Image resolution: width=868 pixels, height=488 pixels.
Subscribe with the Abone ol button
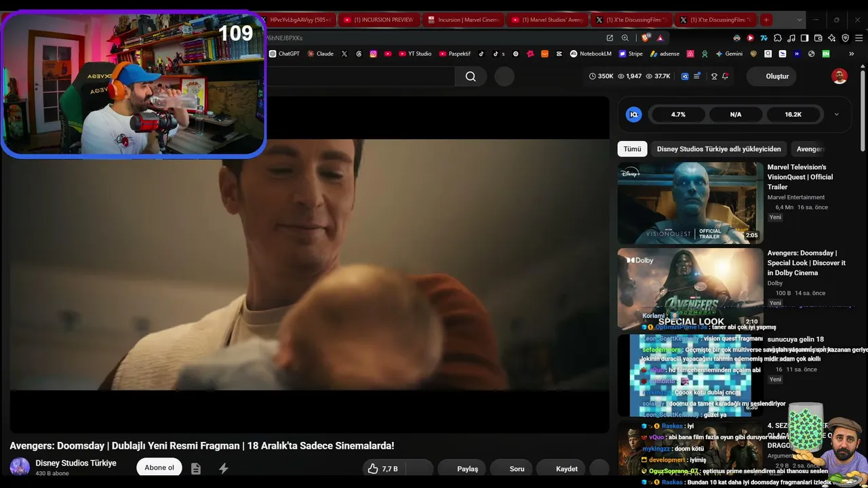[x=159, y=468]
